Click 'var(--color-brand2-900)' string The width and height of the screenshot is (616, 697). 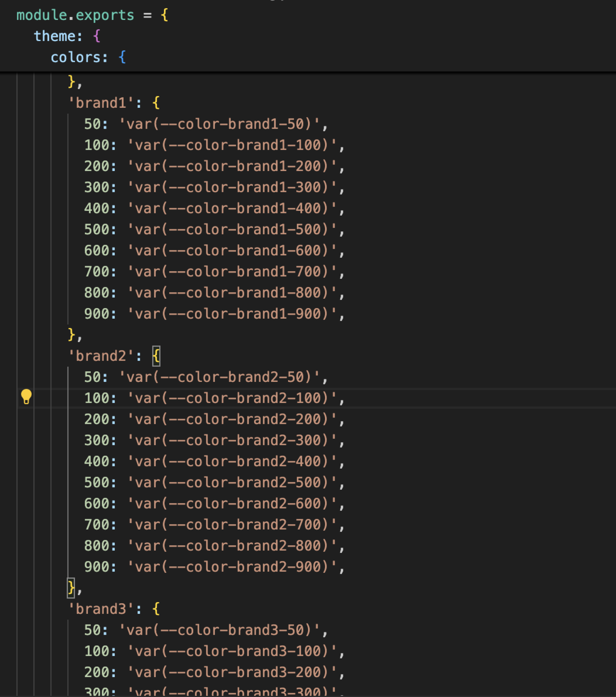pyautogui.click(x=232, y=567)
